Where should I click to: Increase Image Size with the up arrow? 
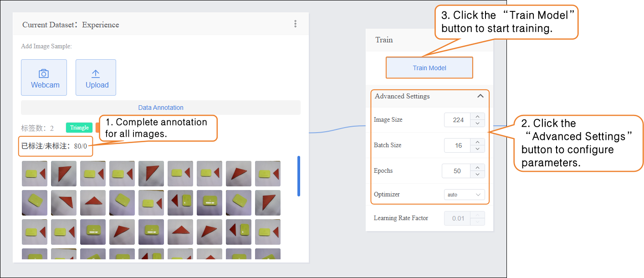click(x=477, y=117)
